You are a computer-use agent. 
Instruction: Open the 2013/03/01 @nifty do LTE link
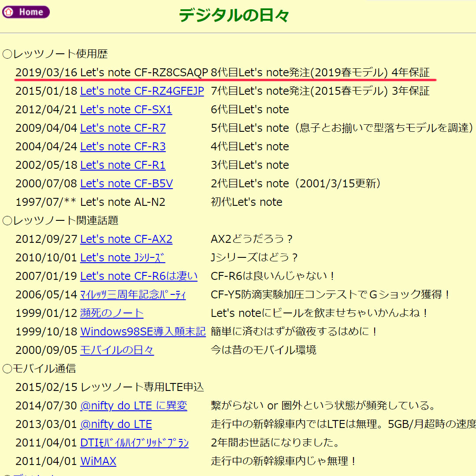click(x=116, y=424)
